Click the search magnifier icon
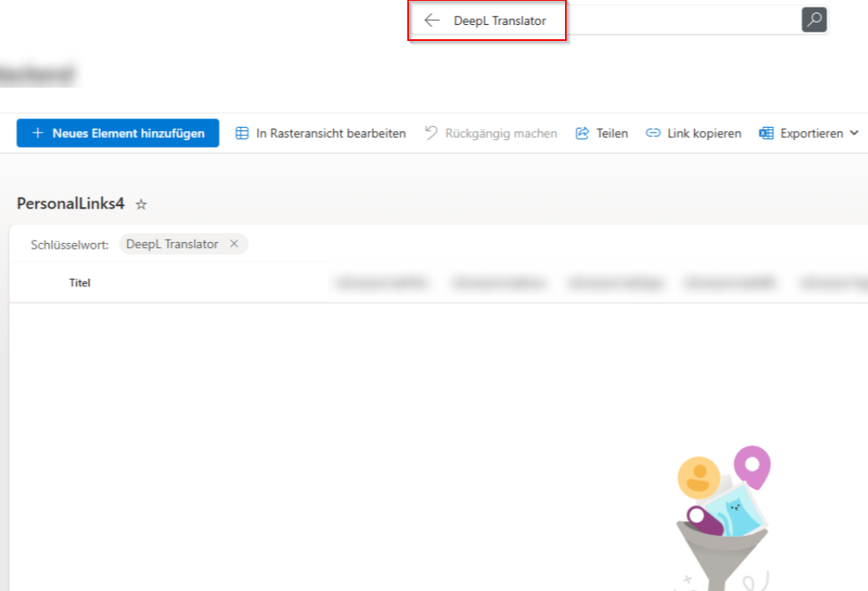The image size is (868, 591). click(814, 19)
